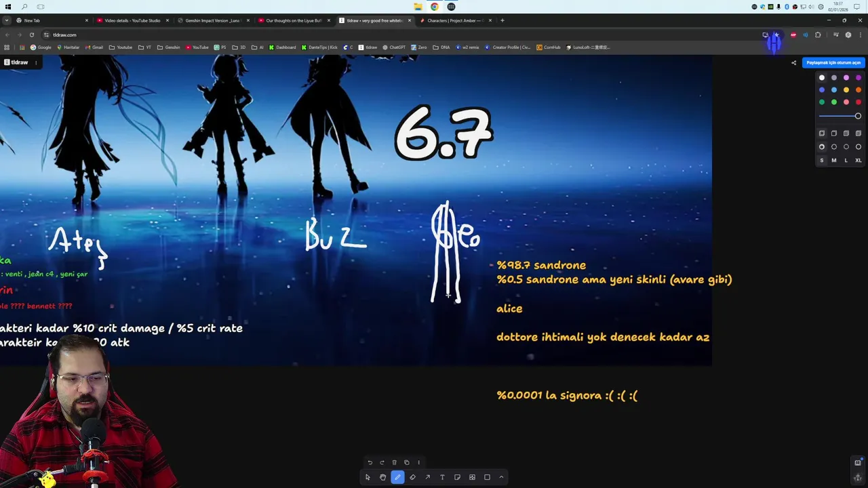The width and height of the screenshot is (868, 488).
Task: Click Paylaşmak için oturum açın button
Action: point(833,62)
